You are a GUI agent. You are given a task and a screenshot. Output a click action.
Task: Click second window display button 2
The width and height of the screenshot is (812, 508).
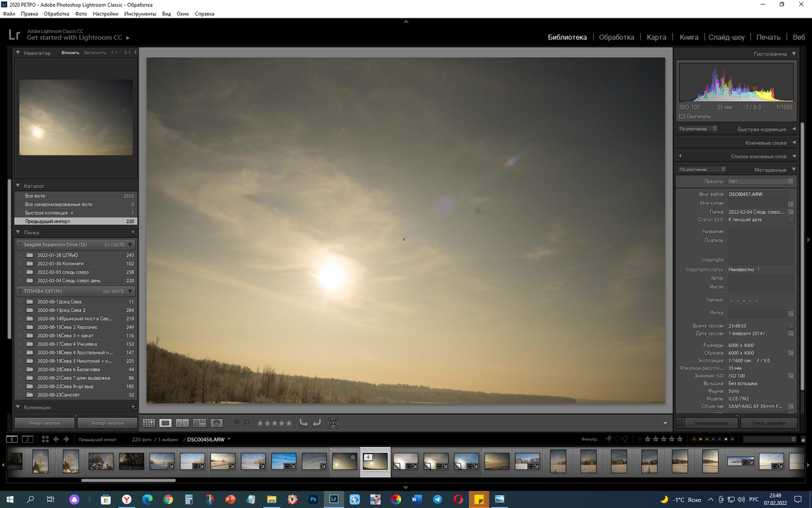point(27,439)
